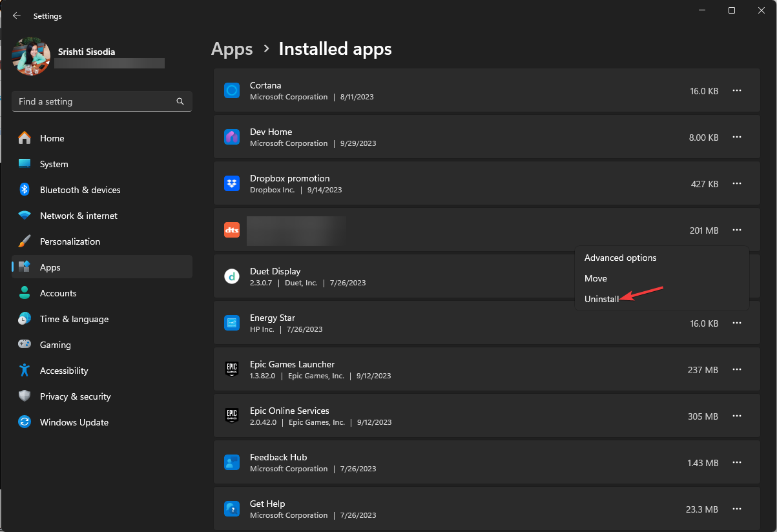The width and height of the screenshot is (777, 532).
Task: Navigate to Apps in the breadcrumb
Action: (232, 49)
